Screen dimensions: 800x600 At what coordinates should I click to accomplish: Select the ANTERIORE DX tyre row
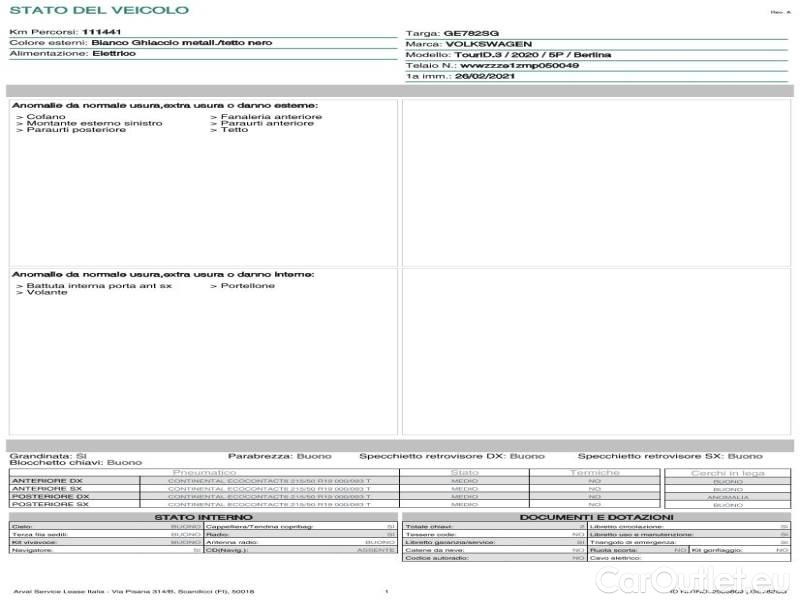[x=50, y=481]
